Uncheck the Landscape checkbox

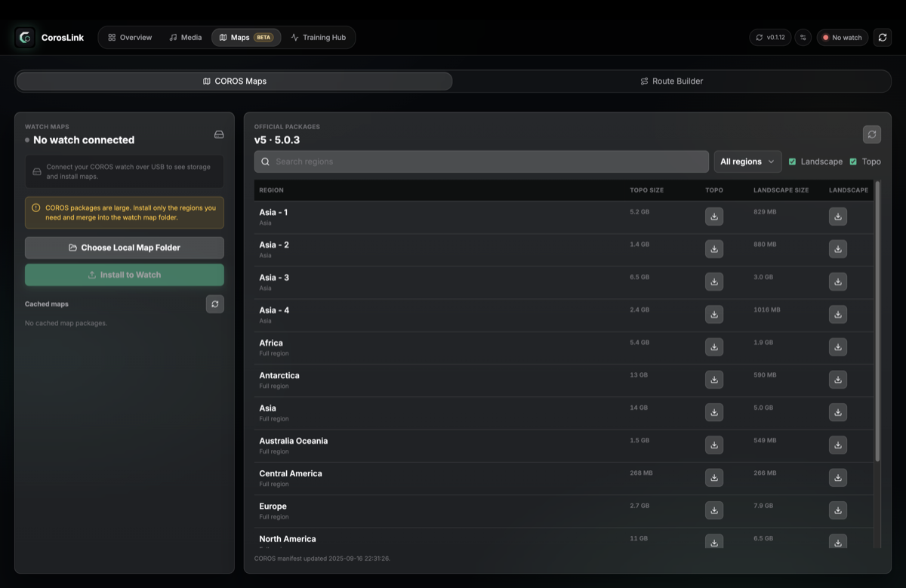(792, 162)
